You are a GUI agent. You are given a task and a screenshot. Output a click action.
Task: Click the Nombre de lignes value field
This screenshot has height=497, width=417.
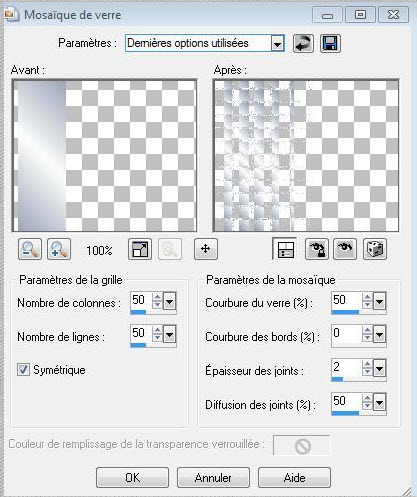[x=141, y=333]
